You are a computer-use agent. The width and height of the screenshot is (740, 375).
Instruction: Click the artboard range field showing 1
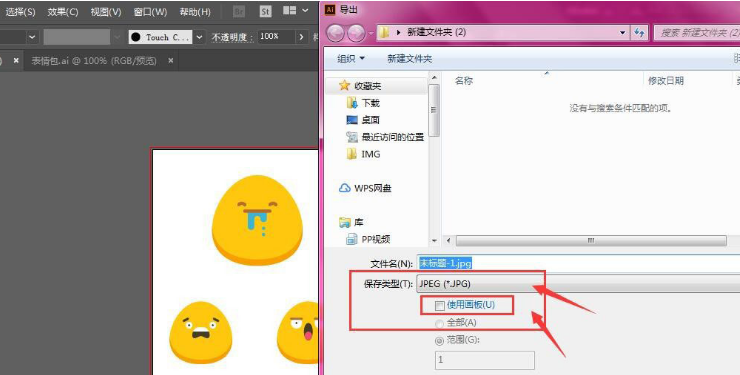485,360
